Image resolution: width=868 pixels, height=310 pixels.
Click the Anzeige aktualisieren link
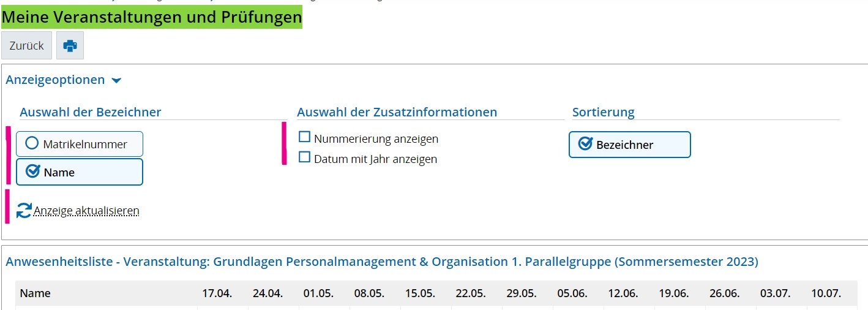86,211
